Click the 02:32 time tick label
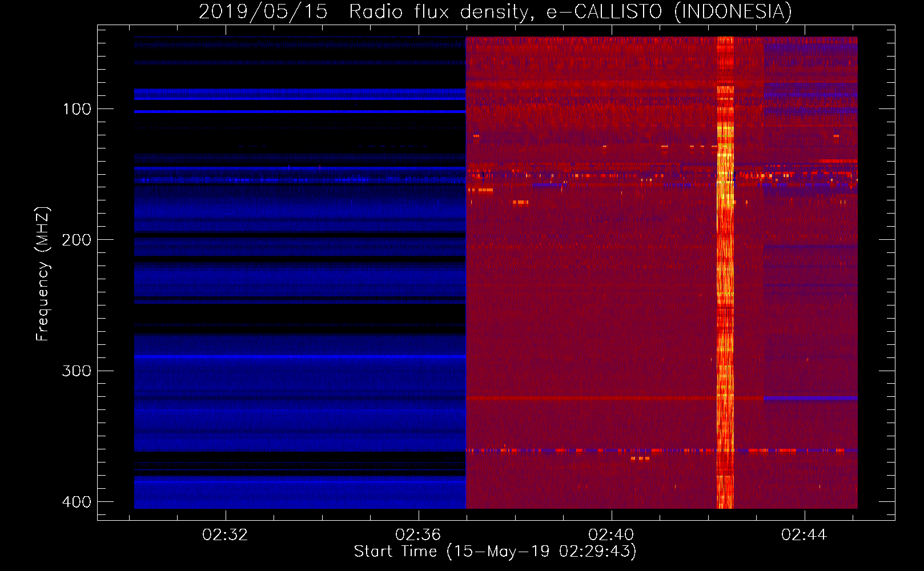 (x=226, y=535)
